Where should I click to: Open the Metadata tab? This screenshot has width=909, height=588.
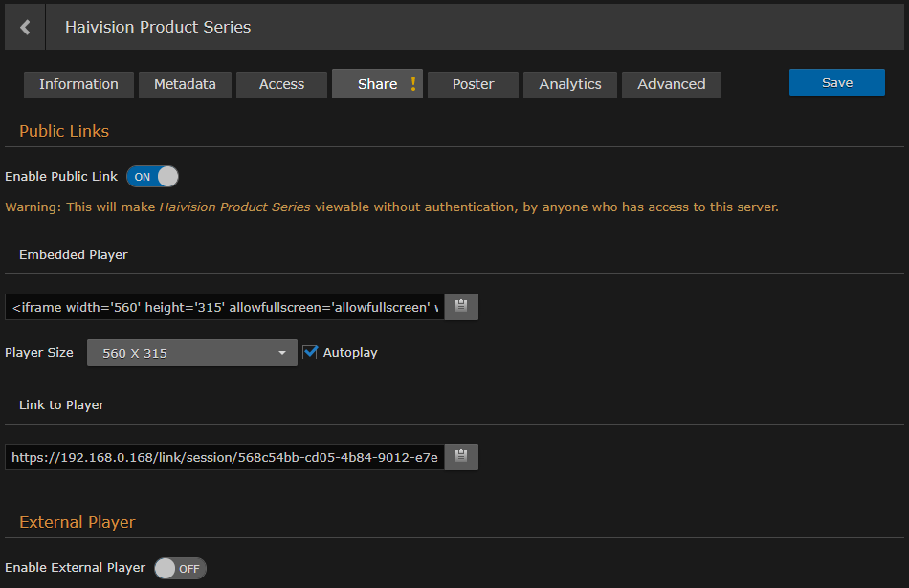tap(185, 84)
